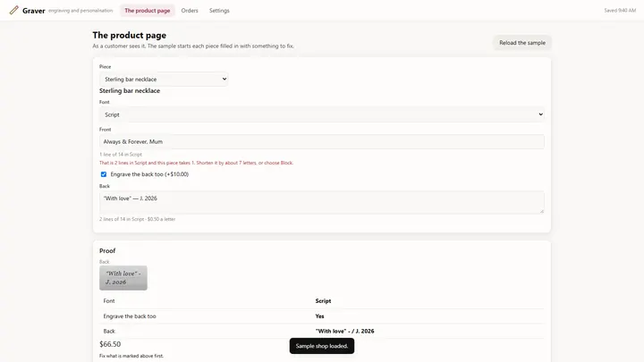Select The product page tab
Image resolution: width=644 pixels, height=362 pixels.
click(148, 11)
